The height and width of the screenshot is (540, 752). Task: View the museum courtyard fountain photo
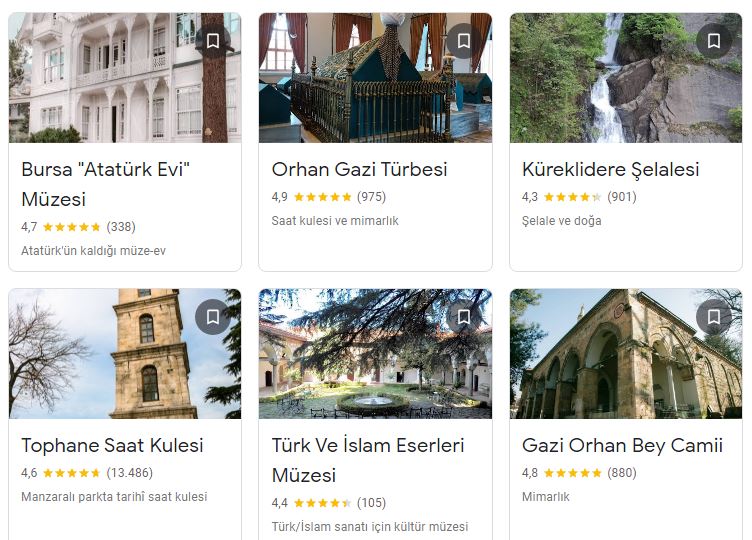375,353
